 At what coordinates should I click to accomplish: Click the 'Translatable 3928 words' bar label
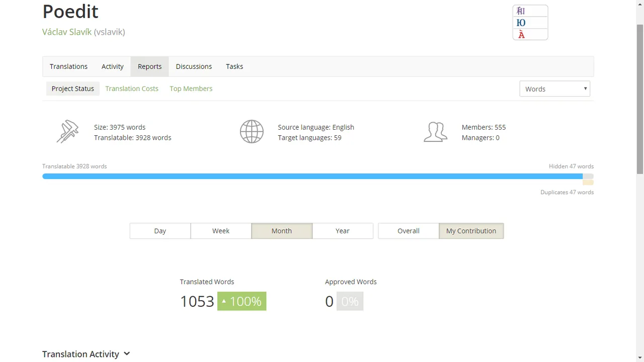[x=74, y=166]
